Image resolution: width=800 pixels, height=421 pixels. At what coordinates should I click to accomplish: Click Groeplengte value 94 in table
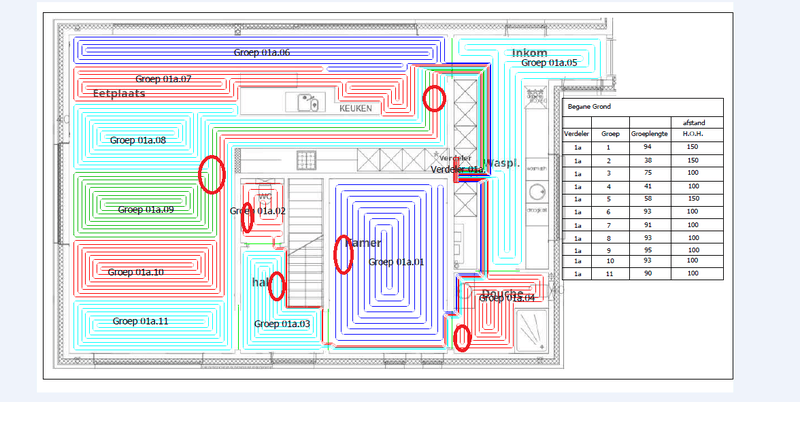[647, 146]
